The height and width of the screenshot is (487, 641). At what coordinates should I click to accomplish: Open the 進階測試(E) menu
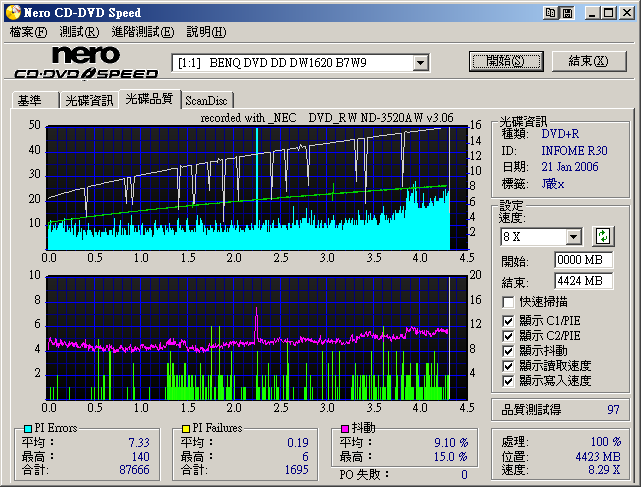143,32
